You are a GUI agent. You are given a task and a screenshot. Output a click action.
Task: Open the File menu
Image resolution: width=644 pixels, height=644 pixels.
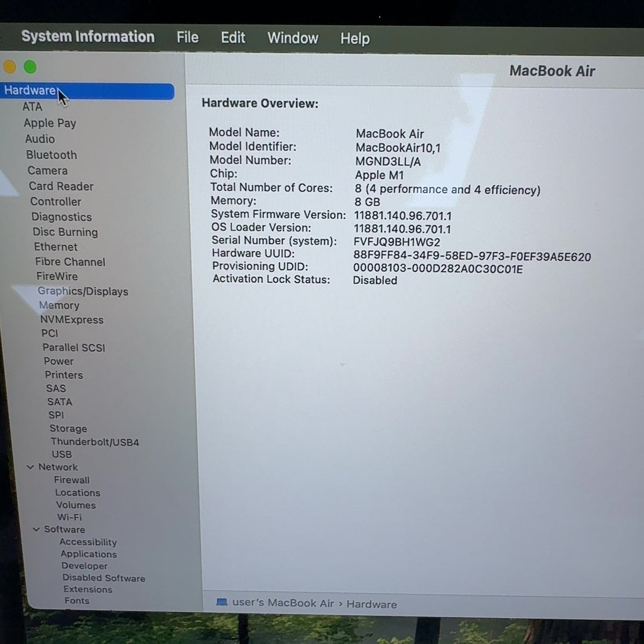point(187,37)
